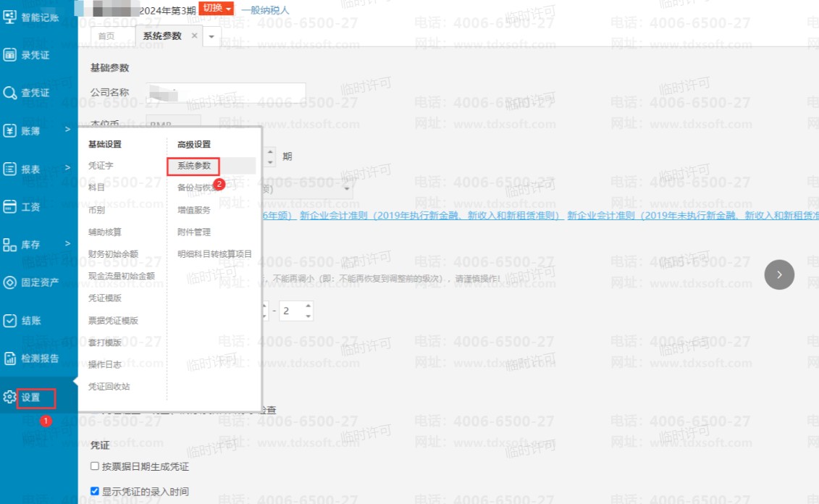819x504 pixels.
Task: Click the 工资 sidebar icon
Action: click(10, 206)
